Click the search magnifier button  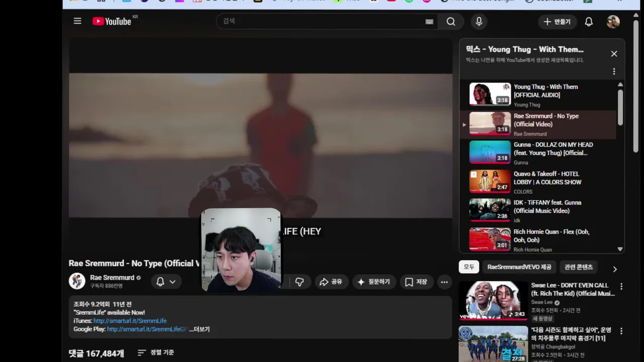click(x=451, y=22)
